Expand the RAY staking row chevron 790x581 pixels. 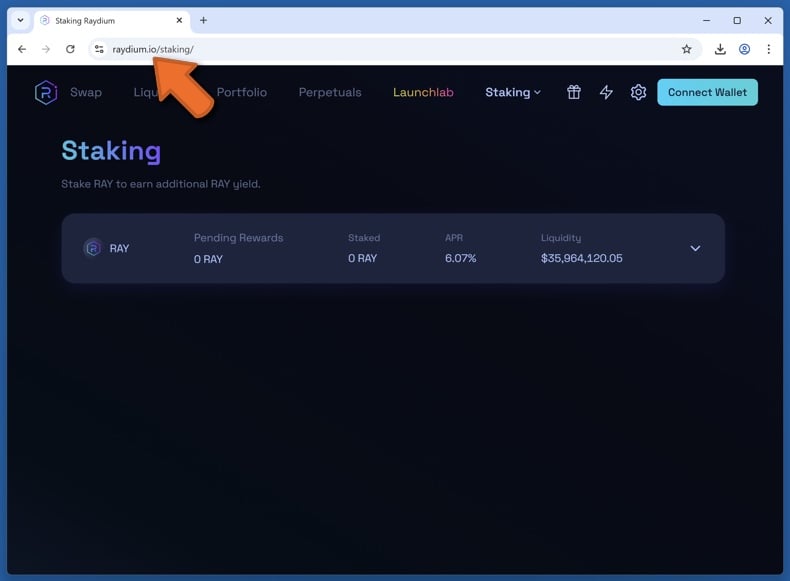695,248
